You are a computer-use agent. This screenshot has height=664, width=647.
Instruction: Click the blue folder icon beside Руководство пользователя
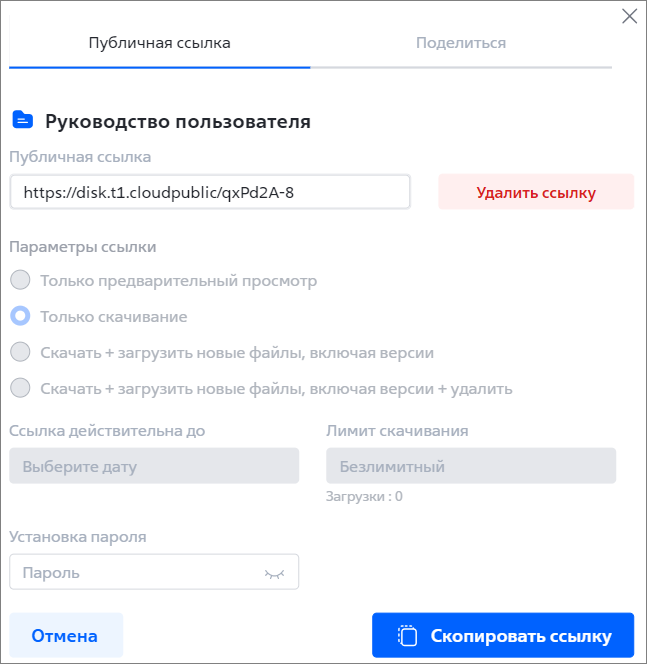pos(23,119)
